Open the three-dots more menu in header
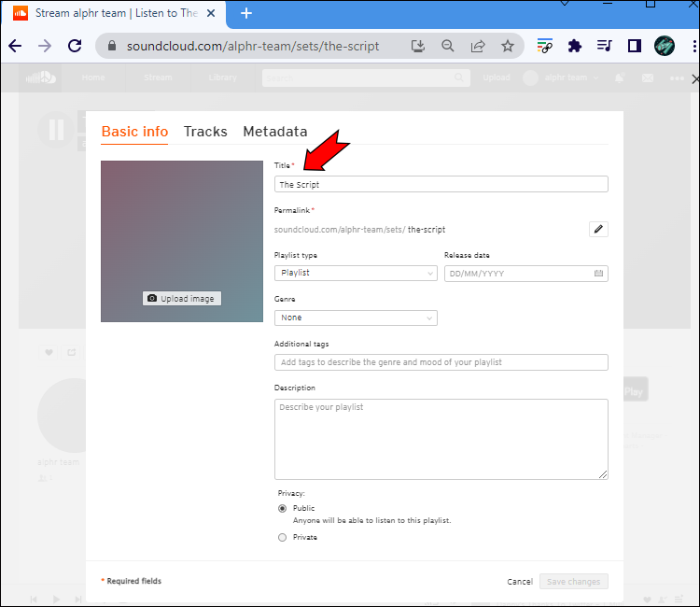700x607 pixels. 677,78
